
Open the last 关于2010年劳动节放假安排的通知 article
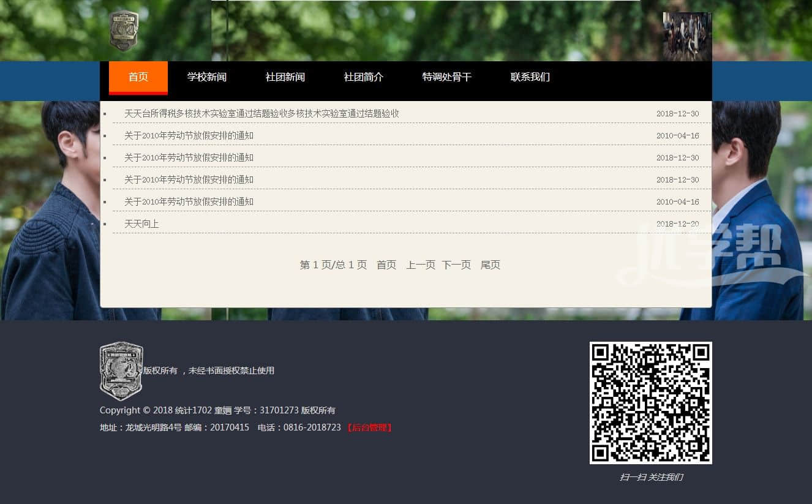click(x=189, y=201)
